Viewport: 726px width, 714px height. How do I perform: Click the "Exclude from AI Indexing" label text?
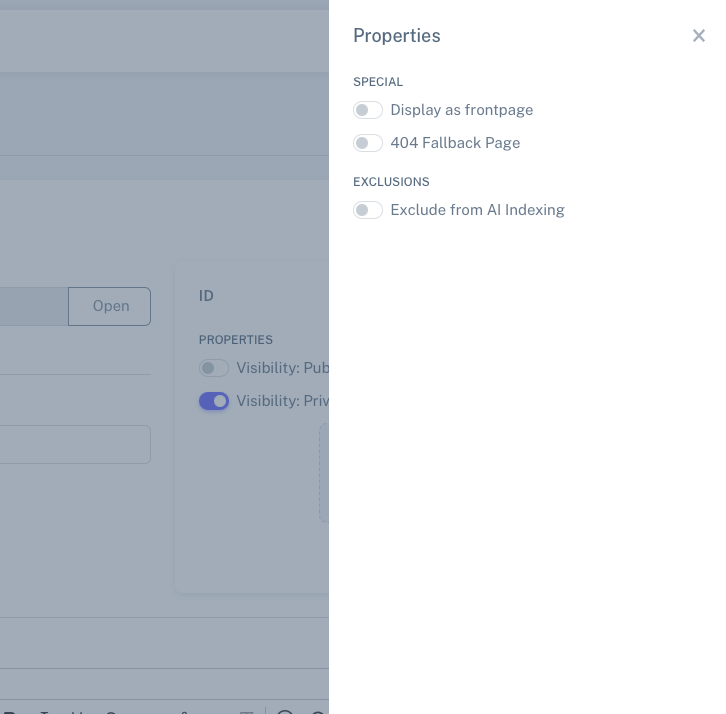point(477,210)
